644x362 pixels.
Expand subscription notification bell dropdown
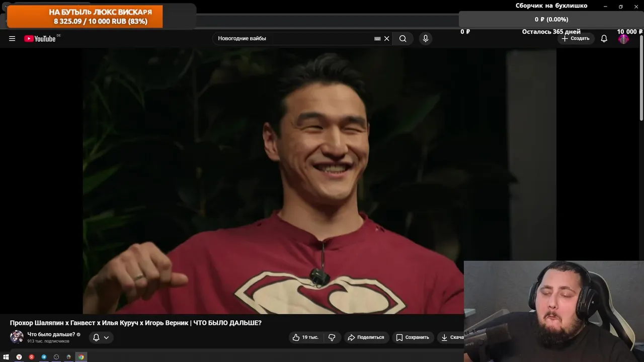101,337
